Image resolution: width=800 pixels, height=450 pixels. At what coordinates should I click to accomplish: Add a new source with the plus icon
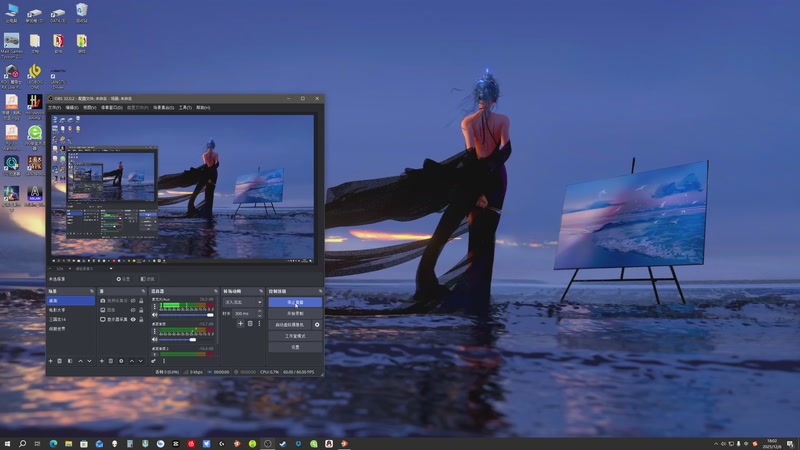click(102, 361)
